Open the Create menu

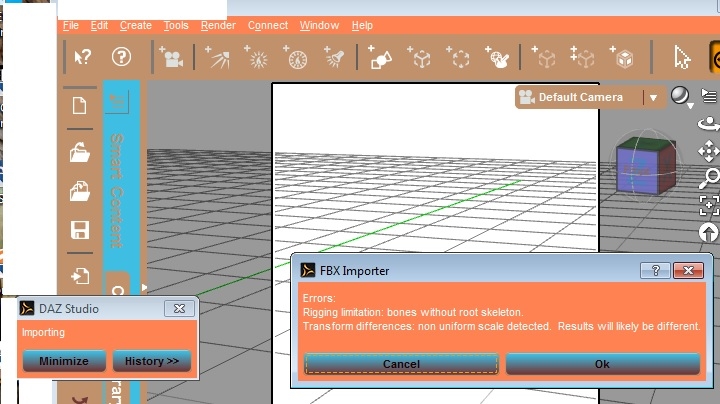(135, 26)
